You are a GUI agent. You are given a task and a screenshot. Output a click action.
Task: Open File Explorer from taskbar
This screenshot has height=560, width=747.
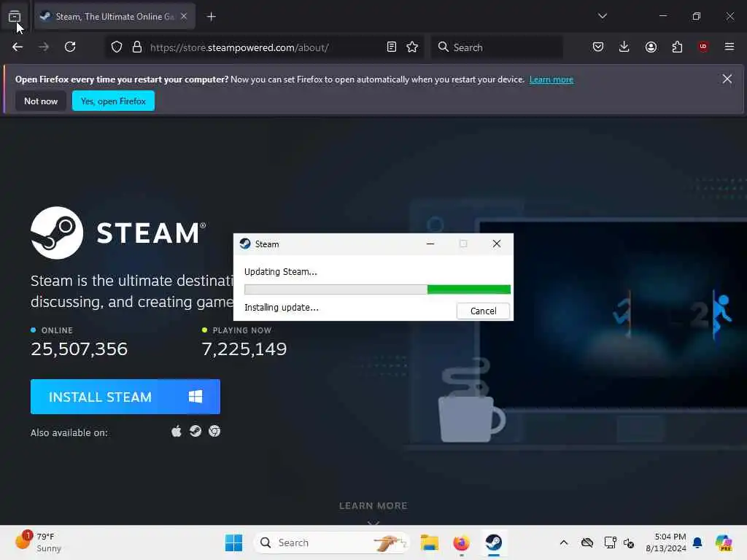click(429, 542)
